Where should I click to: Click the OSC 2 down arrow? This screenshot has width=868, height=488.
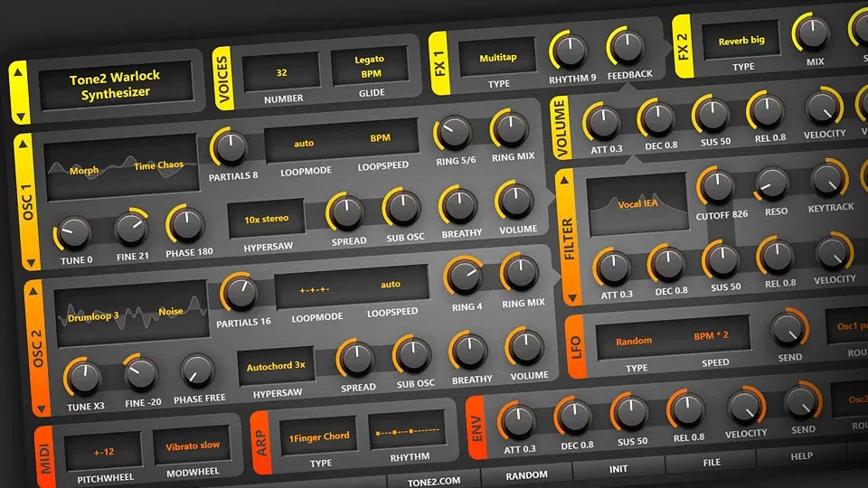(41, 408)
